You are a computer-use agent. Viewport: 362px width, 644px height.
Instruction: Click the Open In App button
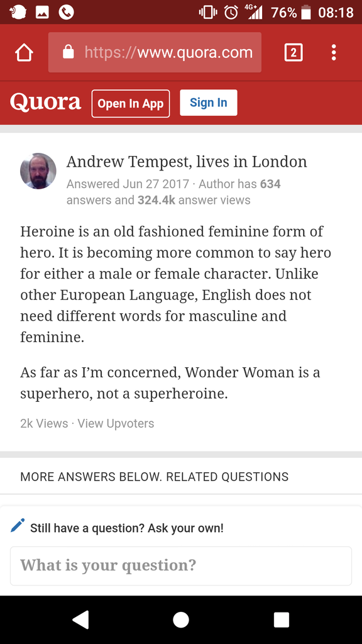(x=131, y=104)
